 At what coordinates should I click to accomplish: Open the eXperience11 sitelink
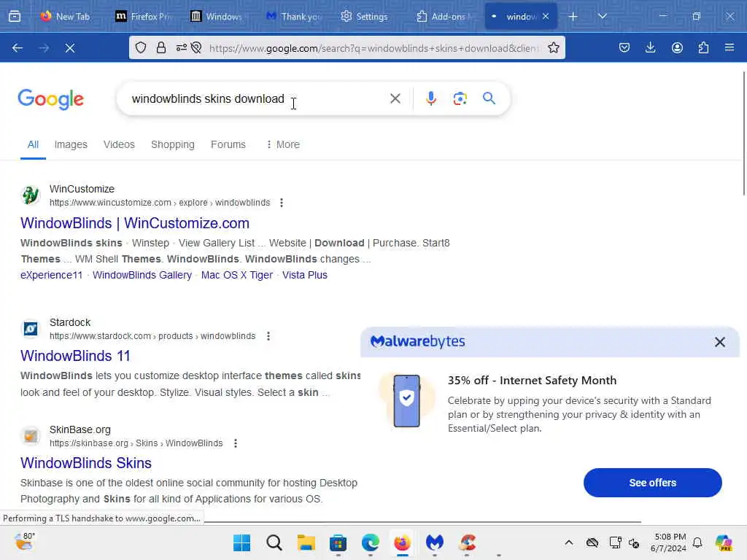coord(52,275)
